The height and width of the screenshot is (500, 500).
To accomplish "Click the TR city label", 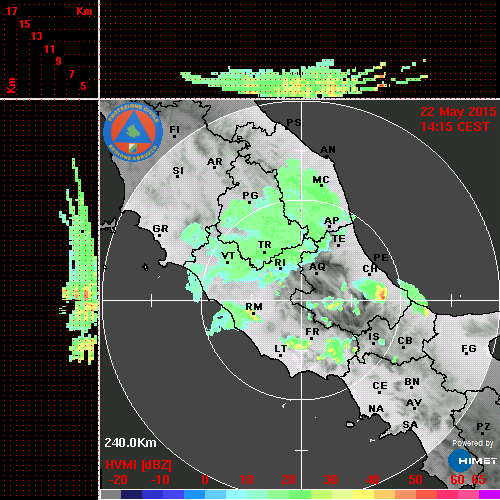I will pyautogui.click(x=265, y=245).
